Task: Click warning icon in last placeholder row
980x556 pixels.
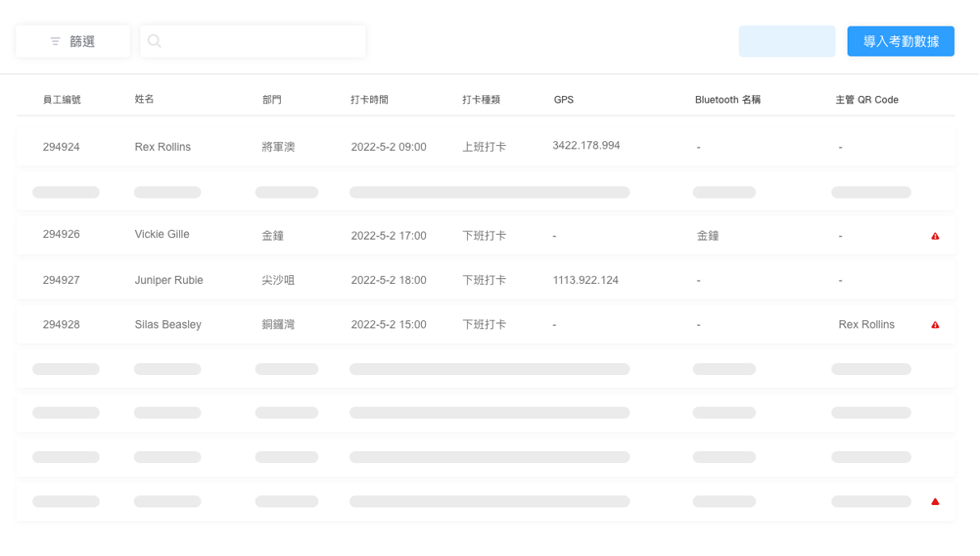Action: (935, 501)
